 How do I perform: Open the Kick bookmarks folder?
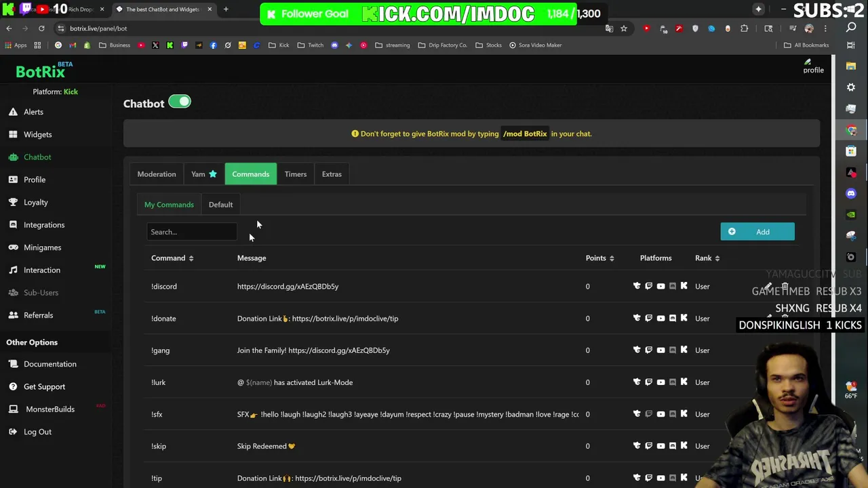tap(278, 45)
